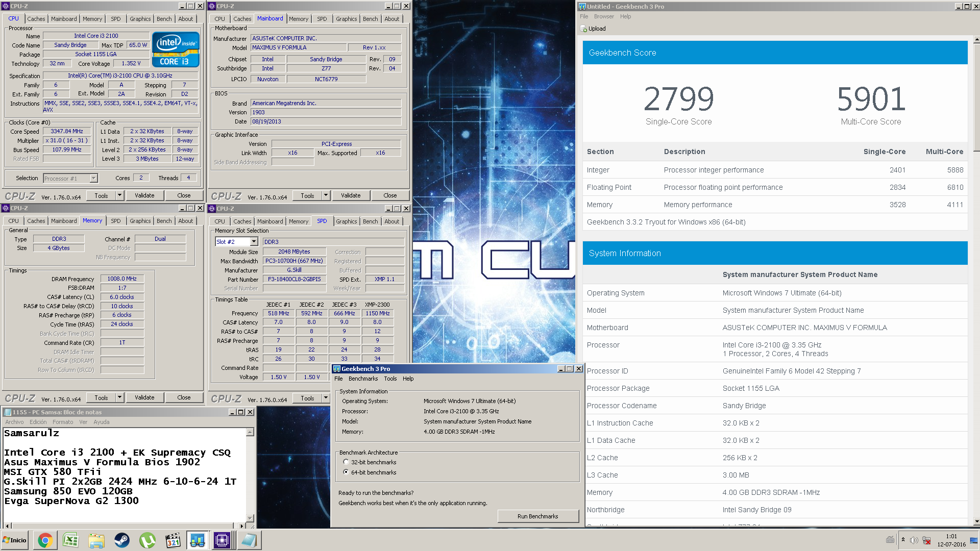980x551 pixels.
Task: Expand Tools arrow in the SPD window
Action: point(326,398)
